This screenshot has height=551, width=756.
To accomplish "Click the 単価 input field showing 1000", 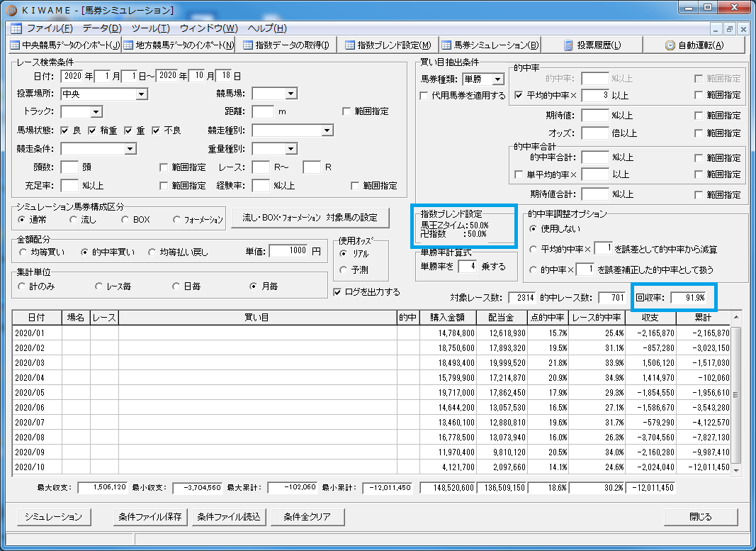I will tap(288, 251).
